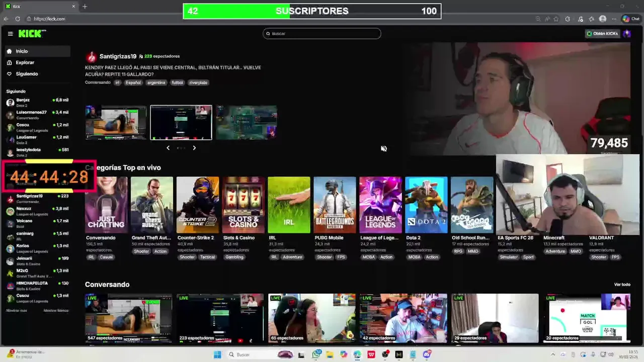Open live stream with 547 espectadores
This screenshot has height=362, width=644.
click(x=128, y=318)
